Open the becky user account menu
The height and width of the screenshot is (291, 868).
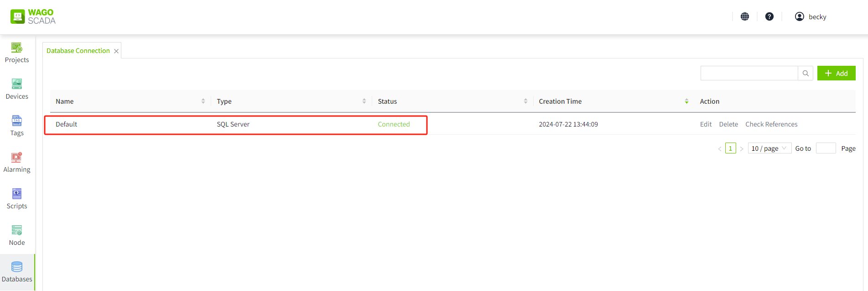click(x=811, y=16)
